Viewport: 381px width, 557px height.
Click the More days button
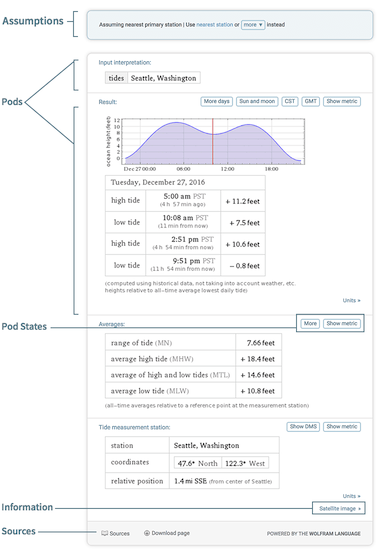point(217,102)
